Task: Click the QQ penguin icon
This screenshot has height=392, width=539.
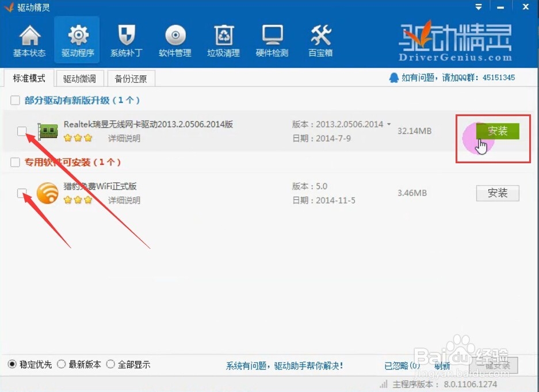Action: [394, 78]
